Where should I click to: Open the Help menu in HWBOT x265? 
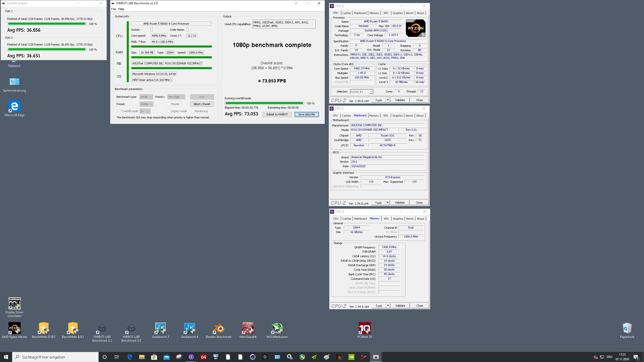[x=121, y=9]
